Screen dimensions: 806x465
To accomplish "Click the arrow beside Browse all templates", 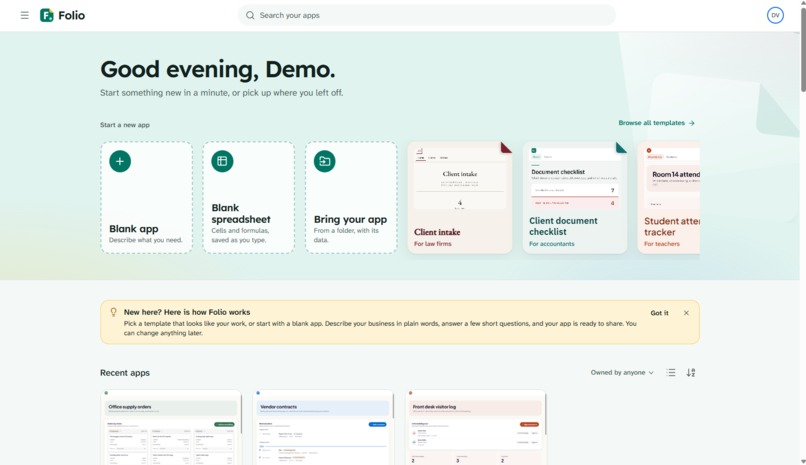I will [x=692, y=123].
